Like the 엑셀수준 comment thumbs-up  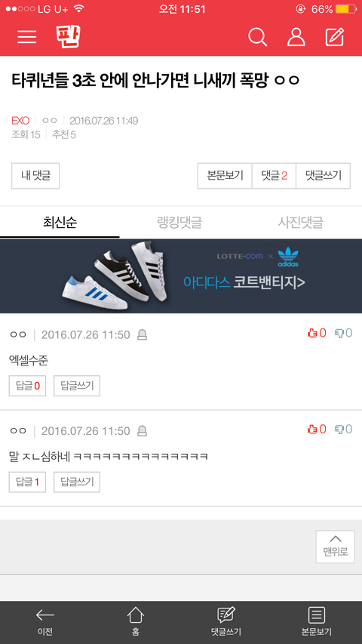[317, 333]
